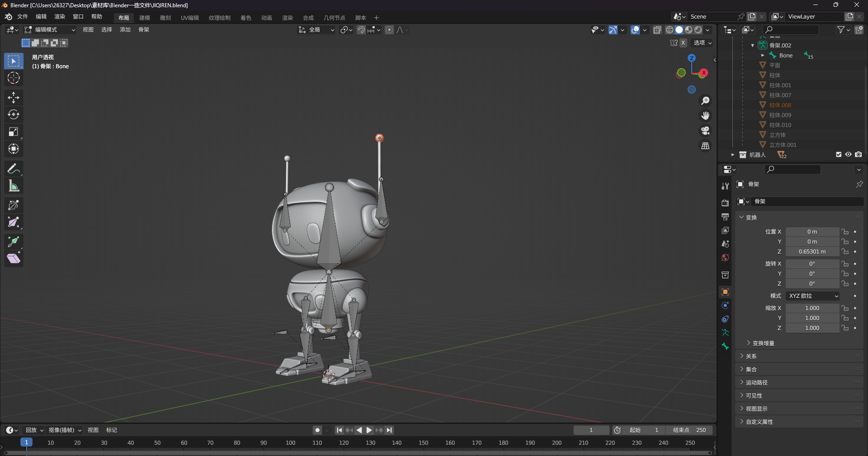Jump to the timeline start frame
Screen dimensions: 868x456
339,430
